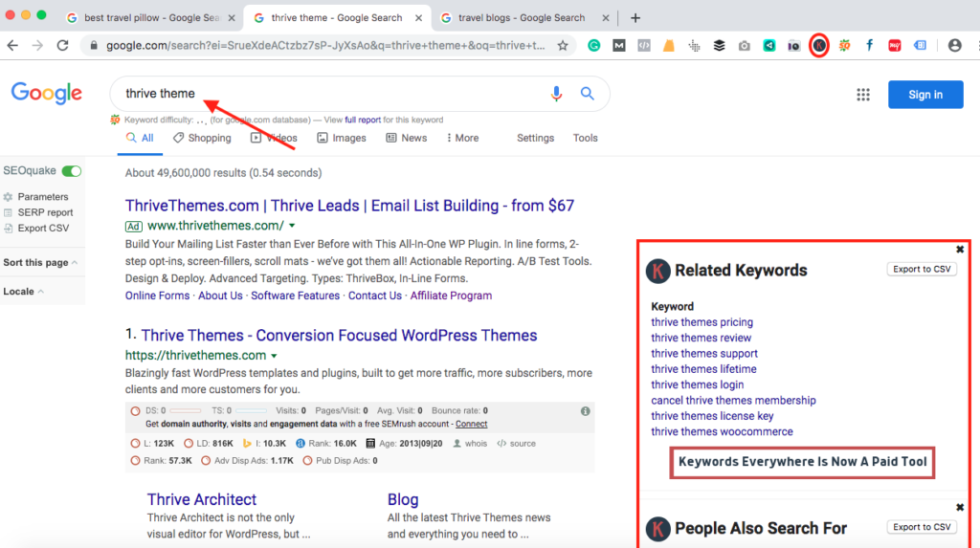Open the Google apps grid
This screenshot has width=980, height=548.
[863, 95]
